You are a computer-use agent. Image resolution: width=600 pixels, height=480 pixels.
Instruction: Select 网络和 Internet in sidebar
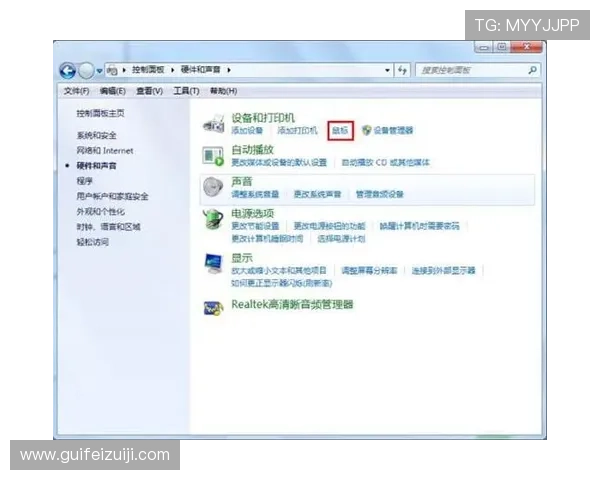pyautogui.click(x=105, y=150)
